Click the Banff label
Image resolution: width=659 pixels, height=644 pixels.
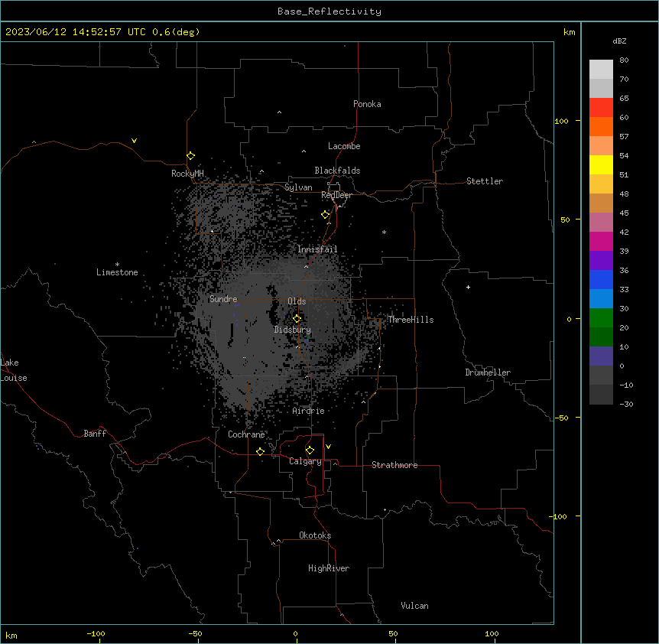tap(95, 434)
